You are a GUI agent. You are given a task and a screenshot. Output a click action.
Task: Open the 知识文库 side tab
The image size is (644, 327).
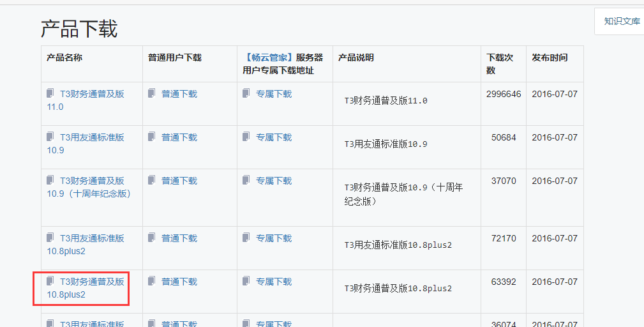(622, 21)
